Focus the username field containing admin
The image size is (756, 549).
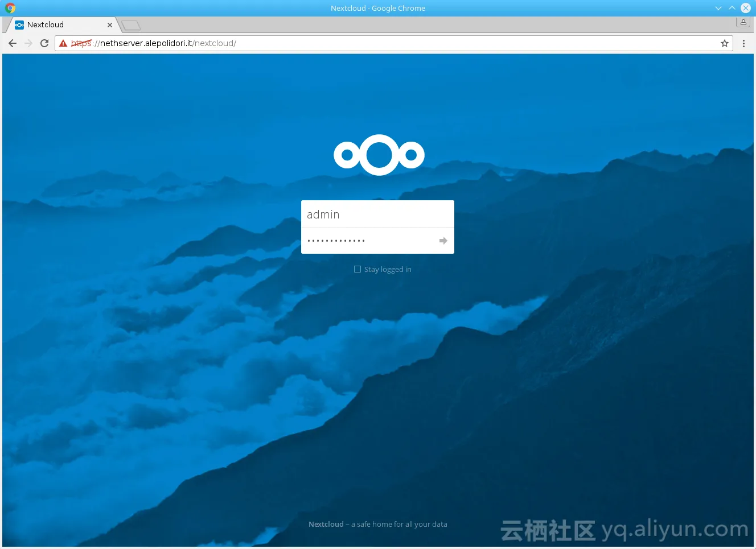[377, 214]
